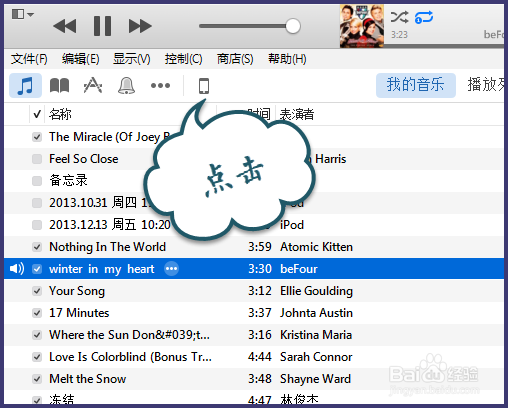This screenshot has height=408, width=508.
Task: Open the 商店(S) menu
Action: coord(235,59)
